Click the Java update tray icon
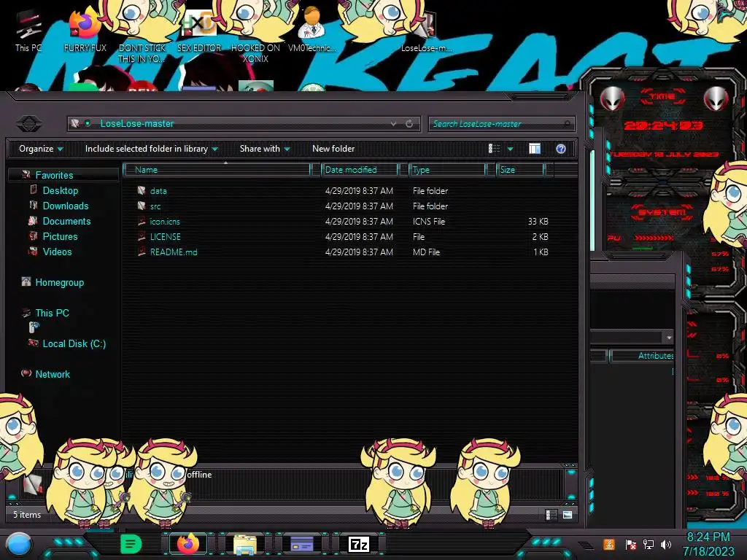The width and height of the screenshot is (747, 560). (609, 544)
